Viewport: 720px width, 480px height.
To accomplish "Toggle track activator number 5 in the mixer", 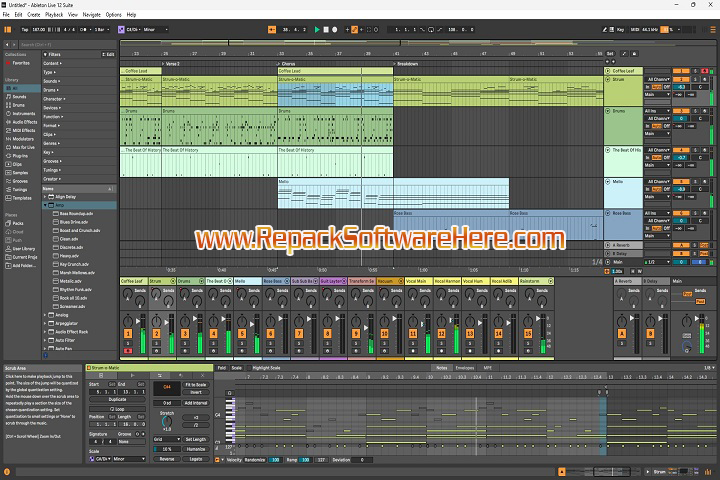I will pos(242,333).
